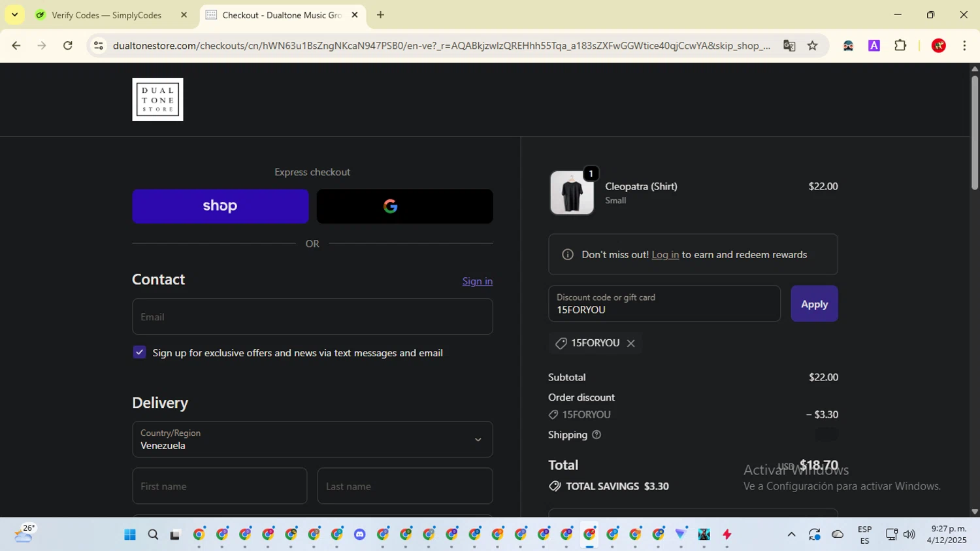
Task: Apply the discount code
Action: [x=814, y=304]
